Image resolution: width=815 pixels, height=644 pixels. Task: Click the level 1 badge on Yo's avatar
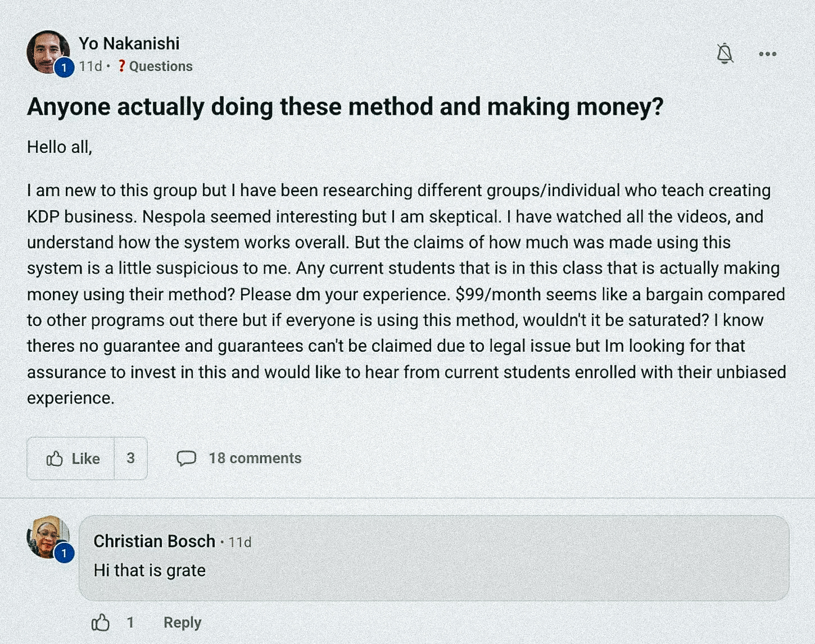64,68
